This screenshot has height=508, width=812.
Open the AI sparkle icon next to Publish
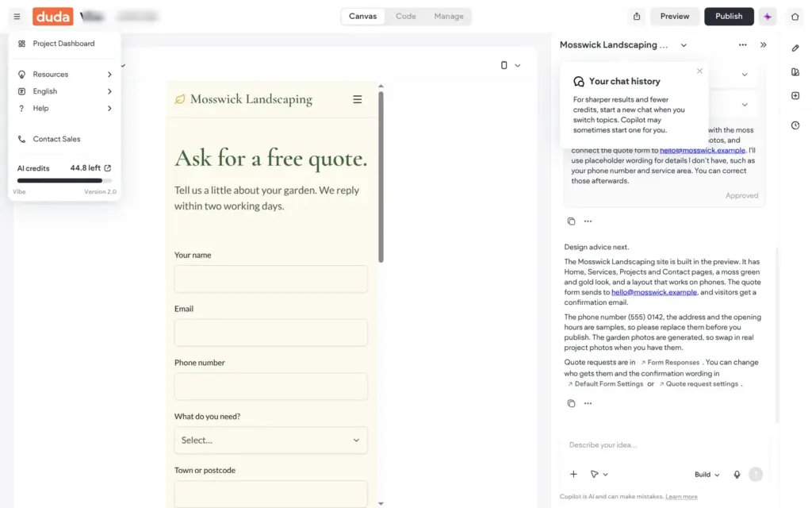tap(768, 17)
